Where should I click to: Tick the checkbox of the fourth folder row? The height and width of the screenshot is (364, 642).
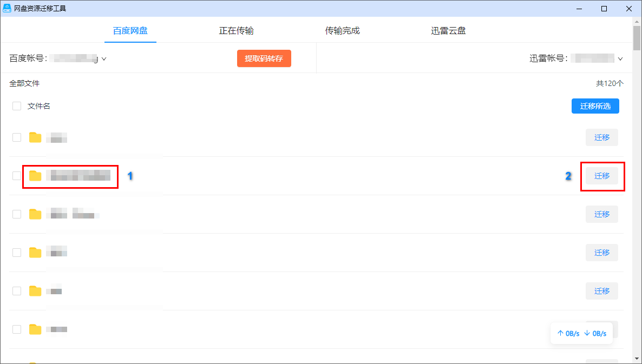(x=17, y=253)
